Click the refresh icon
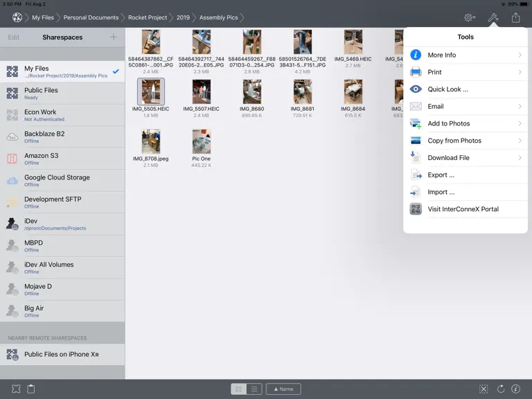 point(501,389)
